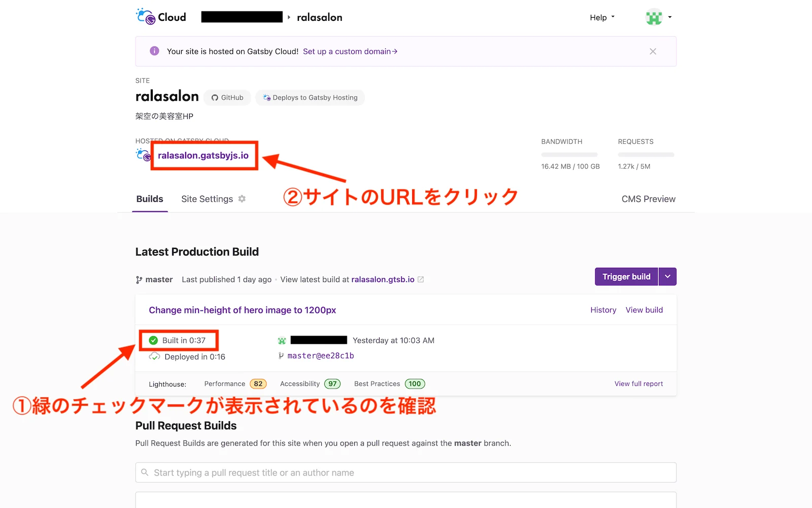Screen dimensions: 812x508
Task: Click the Bandwidth usage progress bar
Action: [x=569, y=154]
